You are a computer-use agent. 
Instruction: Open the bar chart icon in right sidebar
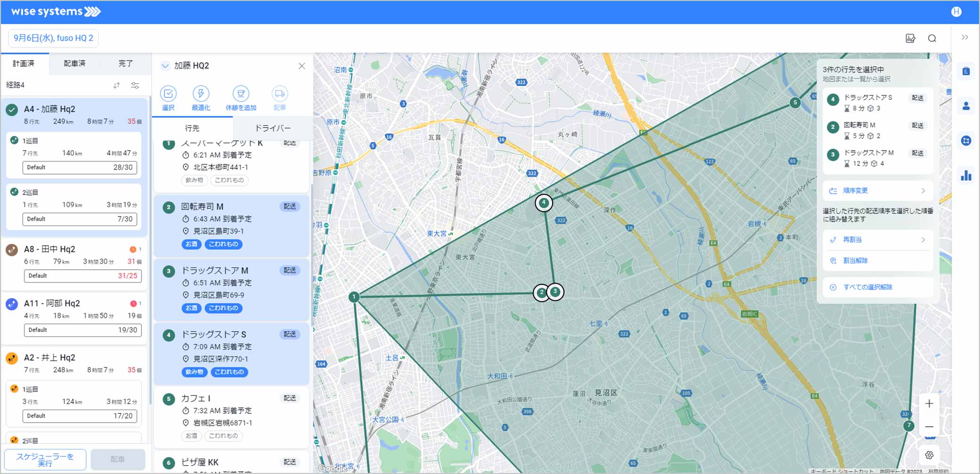[x=966, y=176]
